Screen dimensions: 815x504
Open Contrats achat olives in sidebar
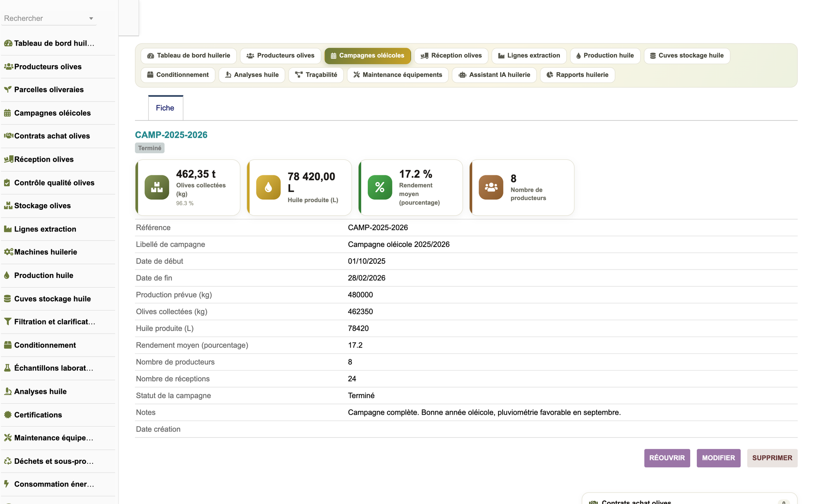point(52,136)
